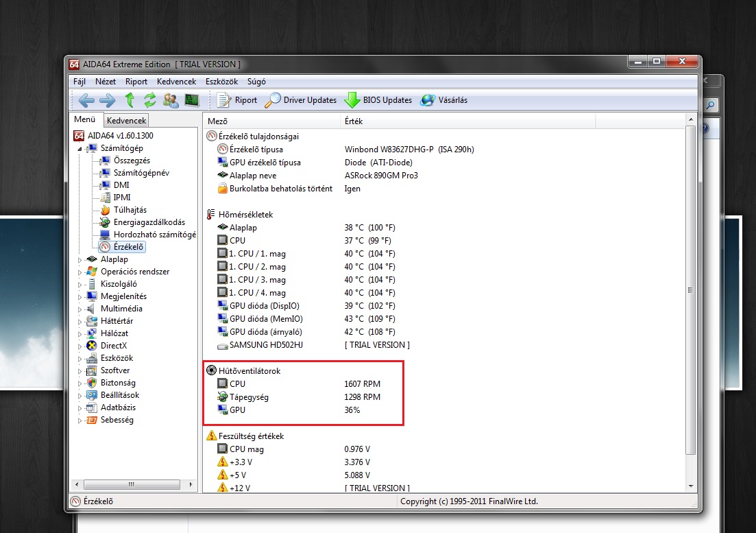Click the Adatbázis tree icon
756x533 pixels.
(x=92, y=407)
